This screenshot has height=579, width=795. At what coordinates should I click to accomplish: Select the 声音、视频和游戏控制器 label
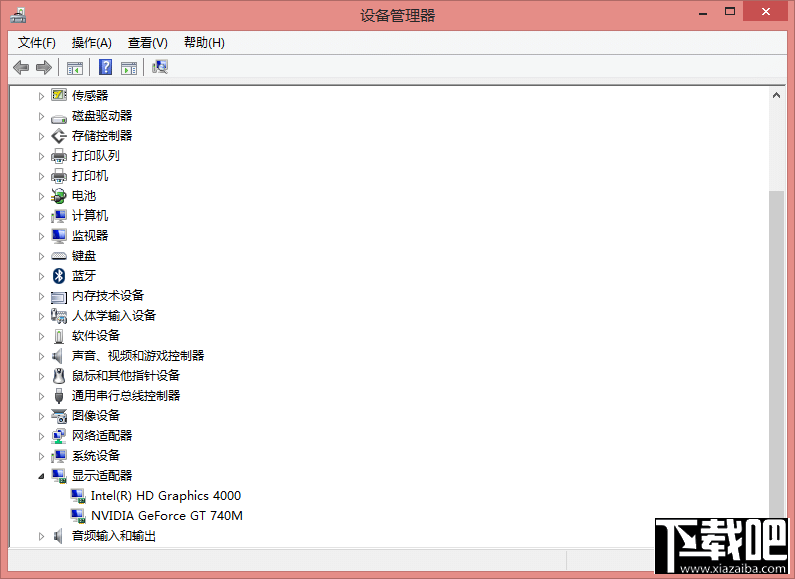click(138, 356)
